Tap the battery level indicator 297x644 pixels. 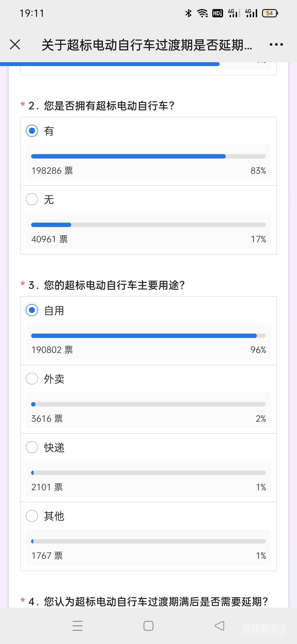tap(270, 13)
